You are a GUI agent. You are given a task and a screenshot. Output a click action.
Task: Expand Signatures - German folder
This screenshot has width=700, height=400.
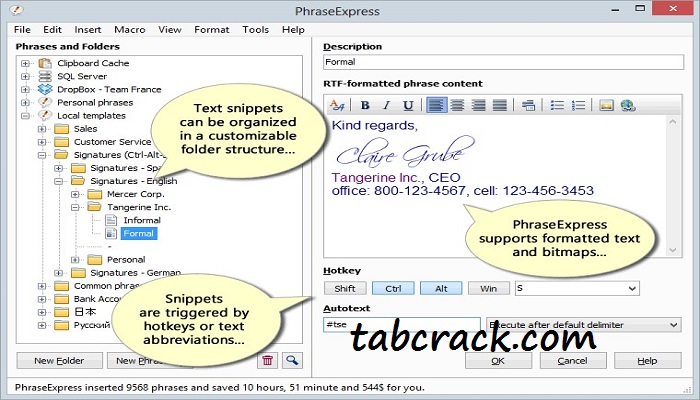(x=58, y=273)
